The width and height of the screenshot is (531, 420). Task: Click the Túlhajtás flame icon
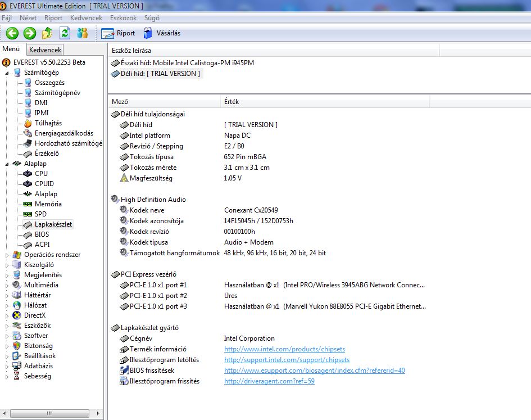click(28, 123)
